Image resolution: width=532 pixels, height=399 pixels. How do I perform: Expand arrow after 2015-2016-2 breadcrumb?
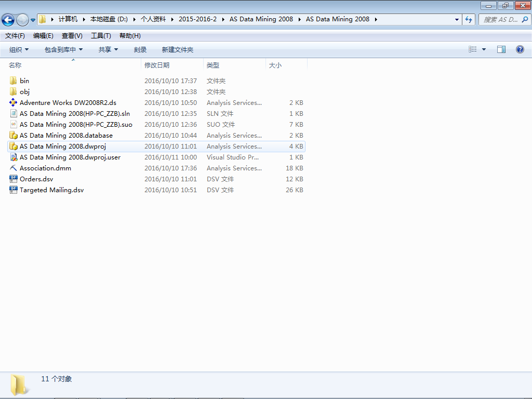coord(223,19)
